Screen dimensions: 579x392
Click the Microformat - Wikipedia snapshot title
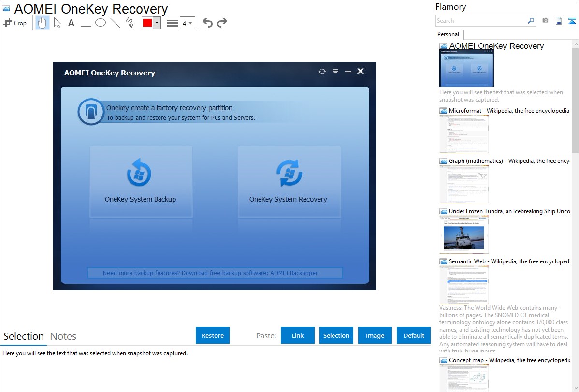point(509,111)
